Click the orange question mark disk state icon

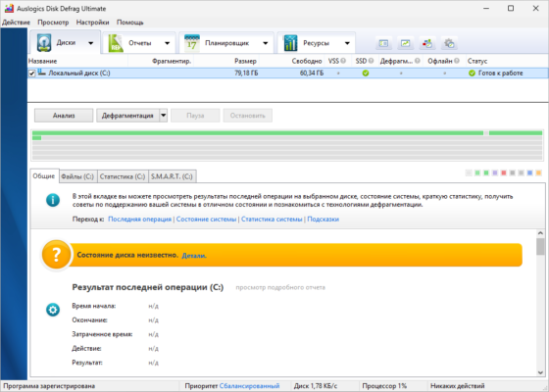[x=56, y=255]
